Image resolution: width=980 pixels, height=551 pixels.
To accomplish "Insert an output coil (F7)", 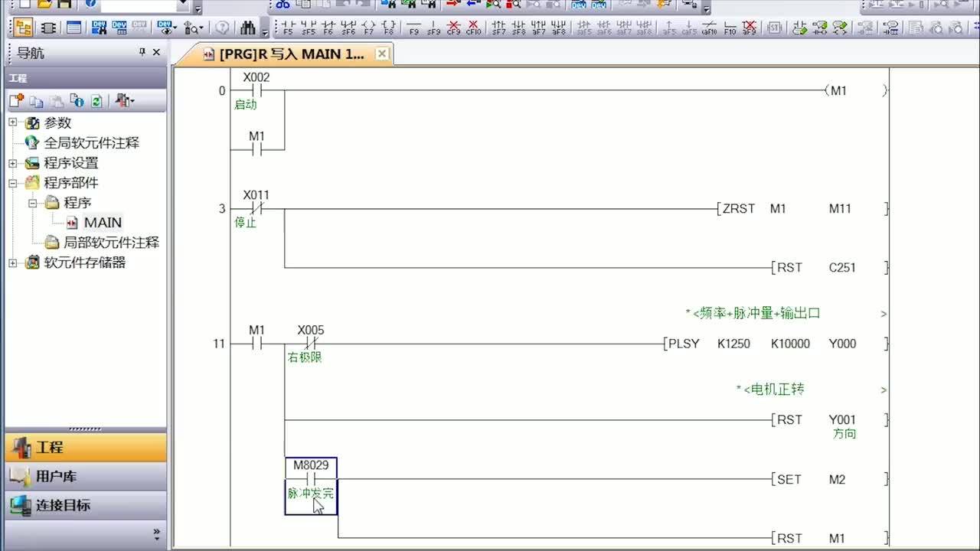I will click(x=368, y=28).
